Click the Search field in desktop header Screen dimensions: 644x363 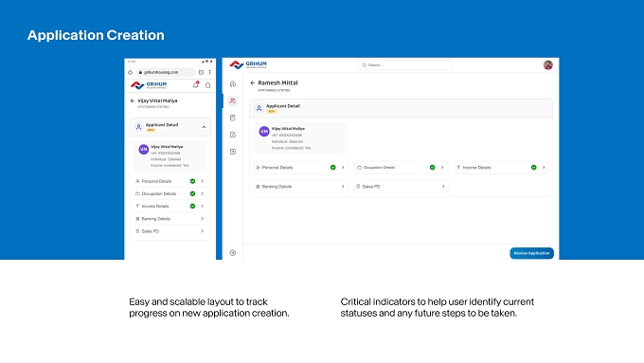coord(405,65)
